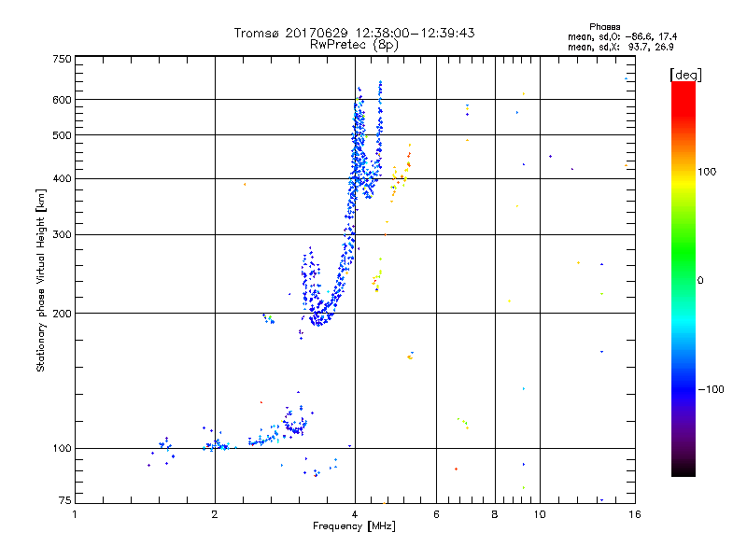Click the 750 tick on the height axis
The width and height of the screenshot is (747, 560).
pyautogui.click(x=62, y=59)
